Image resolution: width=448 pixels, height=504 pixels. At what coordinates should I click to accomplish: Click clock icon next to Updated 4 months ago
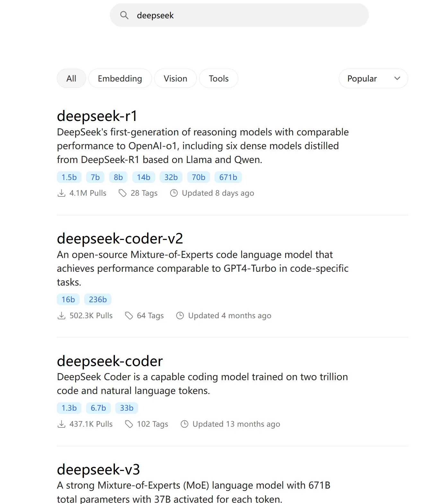180,315
